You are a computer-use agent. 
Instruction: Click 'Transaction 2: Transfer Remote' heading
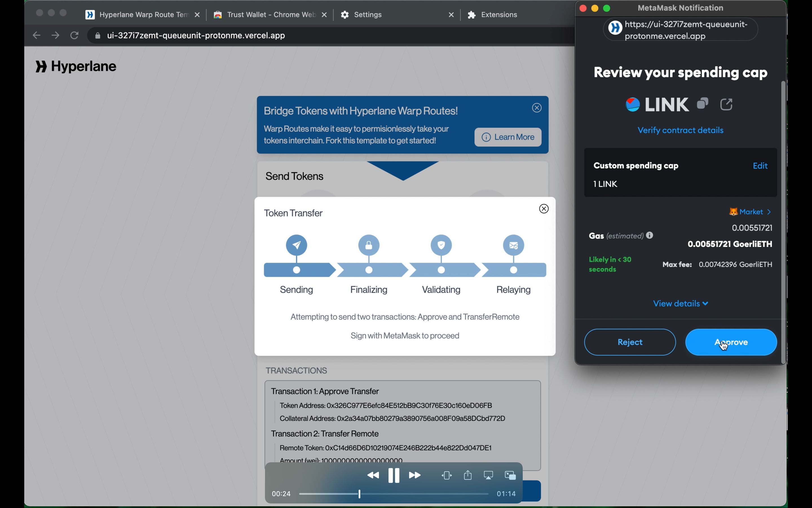(325, 434)
